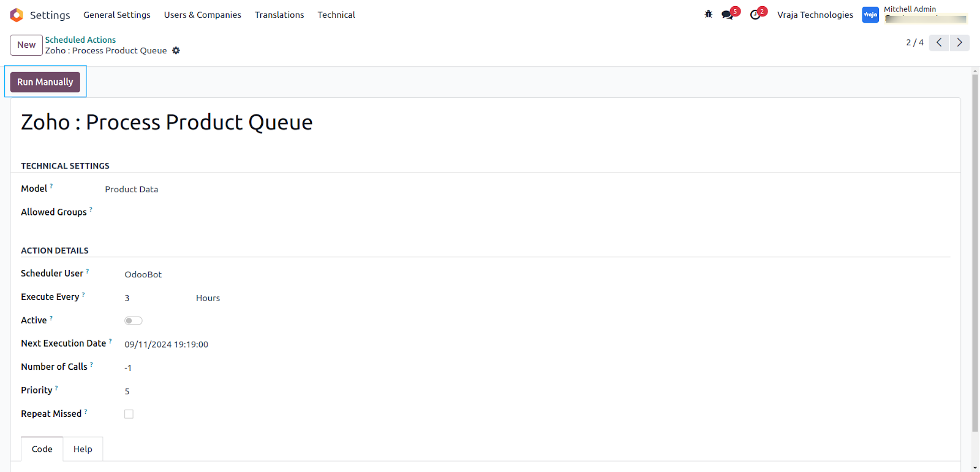
Task: Click the 2 / 4 record pager counter
Action: (915, 42)
